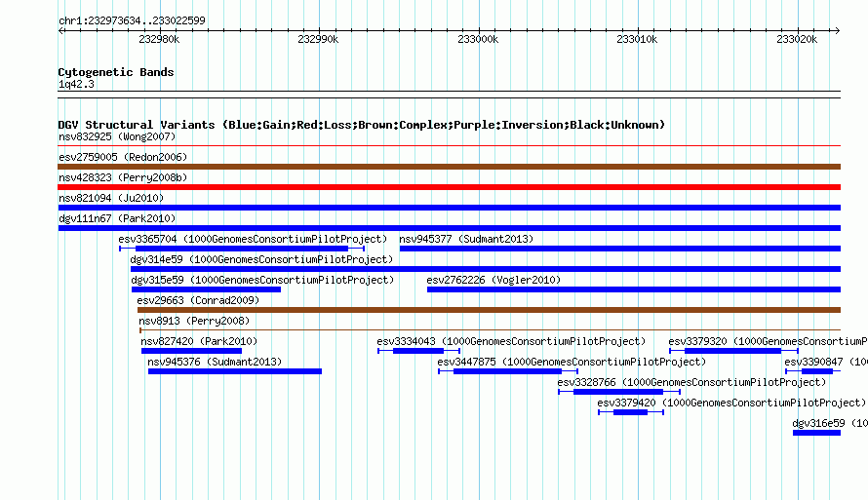Click the nsv945377 (Sudmant2013) blue bar

pos(620,249)
